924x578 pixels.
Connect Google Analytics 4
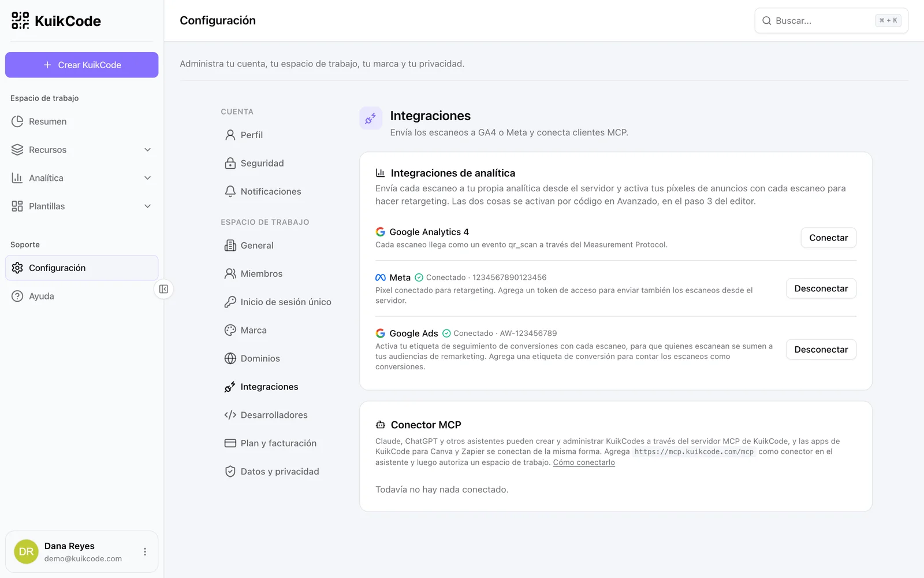click(828, 238)
